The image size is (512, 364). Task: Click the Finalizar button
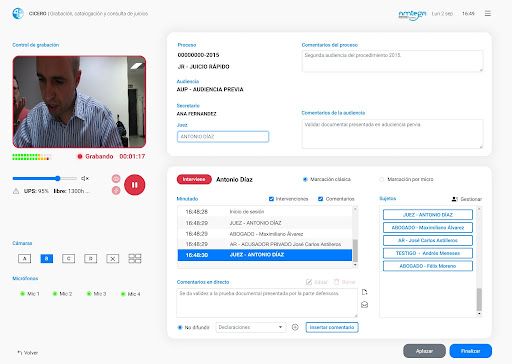tap(471, 351)
